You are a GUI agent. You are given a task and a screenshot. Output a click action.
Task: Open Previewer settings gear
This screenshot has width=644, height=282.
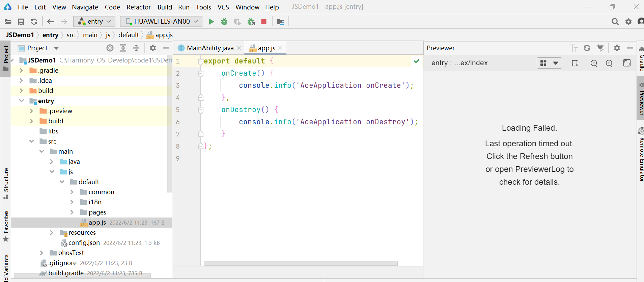(617, 48)
